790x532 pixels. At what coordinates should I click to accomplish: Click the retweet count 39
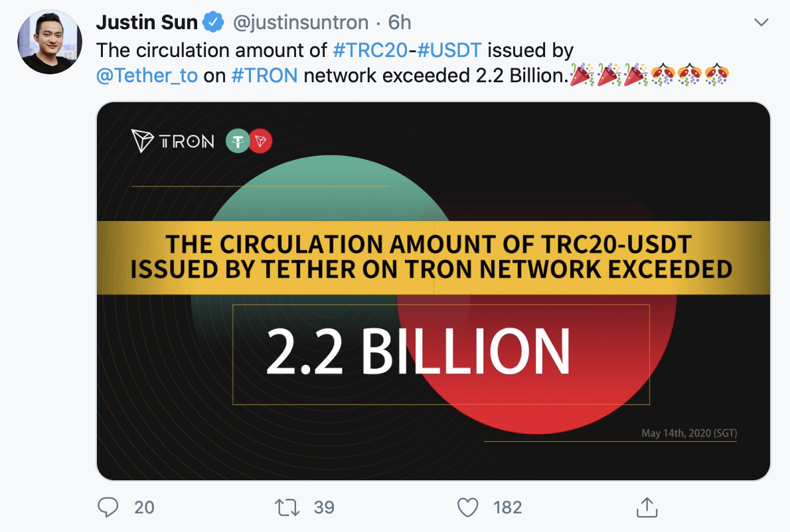(x=324, y=507)
